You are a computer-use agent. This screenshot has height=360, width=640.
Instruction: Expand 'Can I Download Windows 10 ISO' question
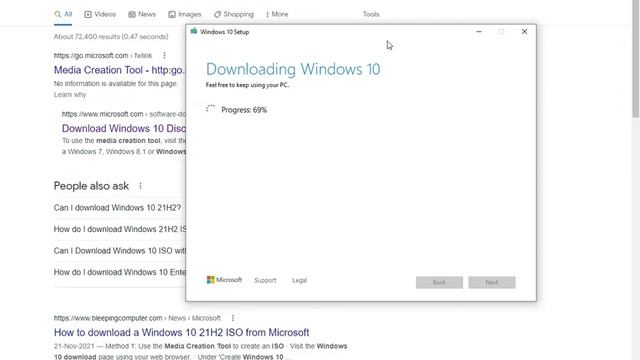pyautogui.click(x=120, y=251)
